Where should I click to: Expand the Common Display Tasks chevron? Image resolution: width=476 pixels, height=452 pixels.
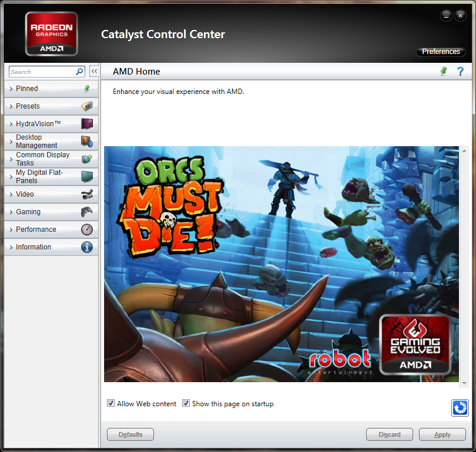pyautogui.click(x=11, y=159)
